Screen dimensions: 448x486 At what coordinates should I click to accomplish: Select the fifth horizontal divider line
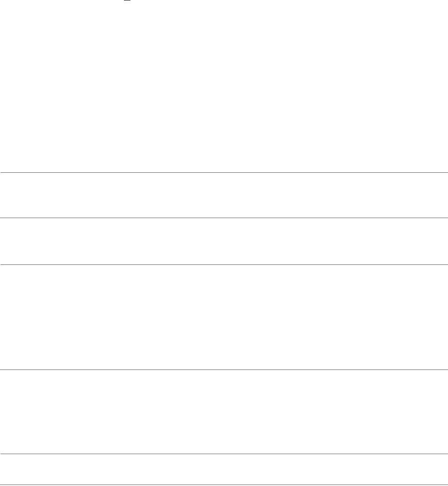pos(224,454)
